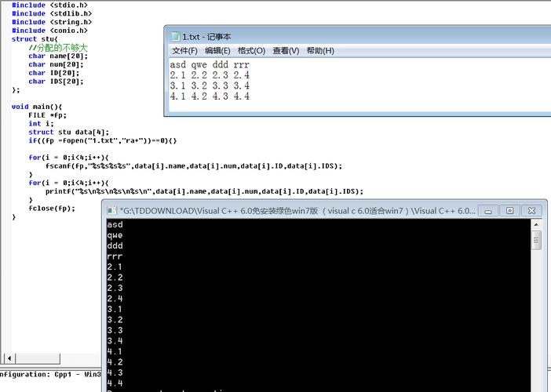Click 'ddd' in console output

coord(115,245)
